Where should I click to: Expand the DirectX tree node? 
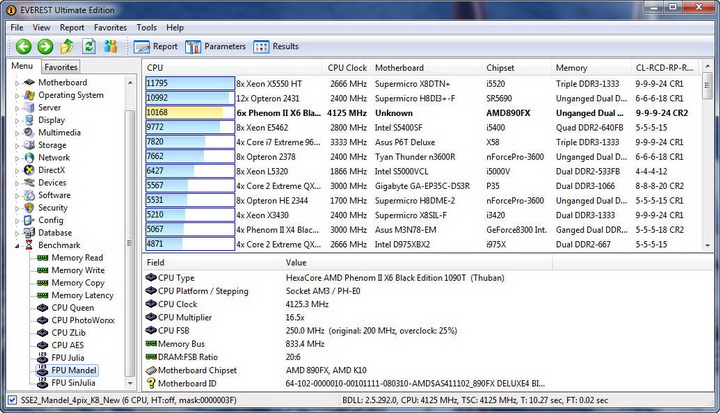click(x=17, y=170)
